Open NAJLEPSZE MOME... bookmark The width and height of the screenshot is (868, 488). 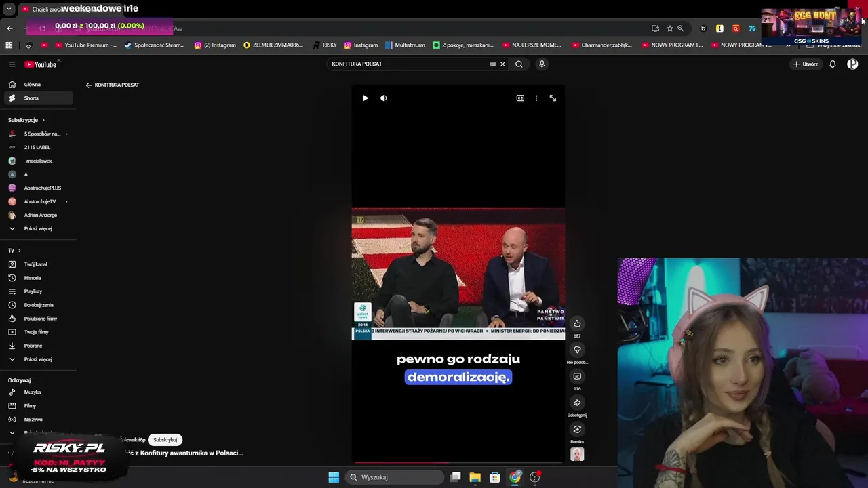tap(532, 45)
